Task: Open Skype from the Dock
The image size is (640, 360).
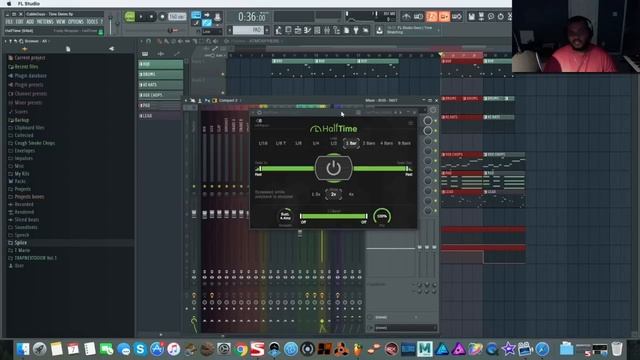Action: click(x=140, y=349)
